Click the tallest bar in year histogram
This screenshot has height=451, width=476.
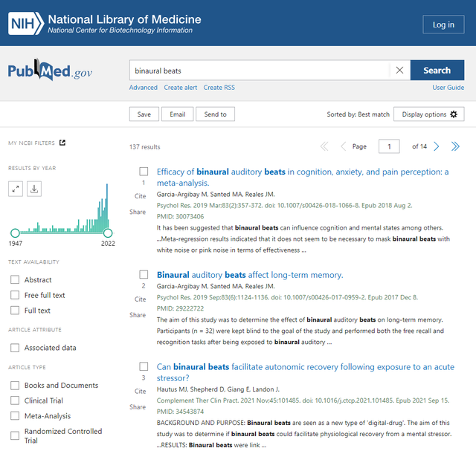[107, 208]
